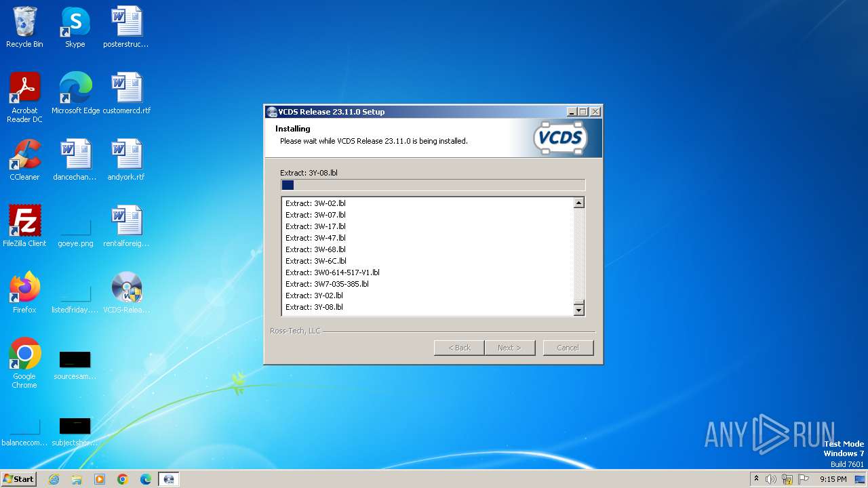The width and height of the screenshot is (868, 488).
Task: Select log line Extract: 3W0-614-517-V1.lbl
Action: click(332, 272)
